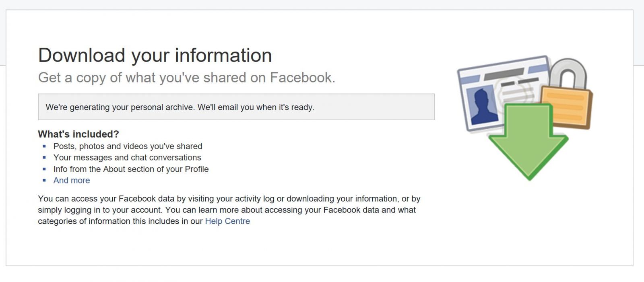
Task: Click the bullet beside And more
Action: tap(44, 181)
